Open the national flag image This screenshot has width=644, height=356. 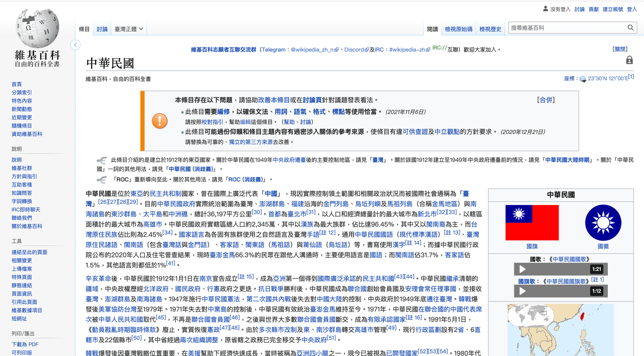click(x=532, y=223)
